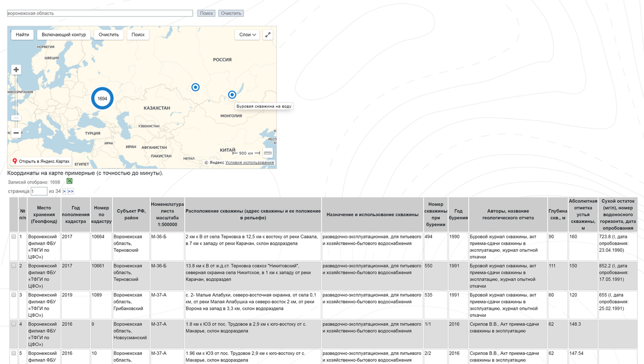Click the map zoom slider handle

pos(16,118)
